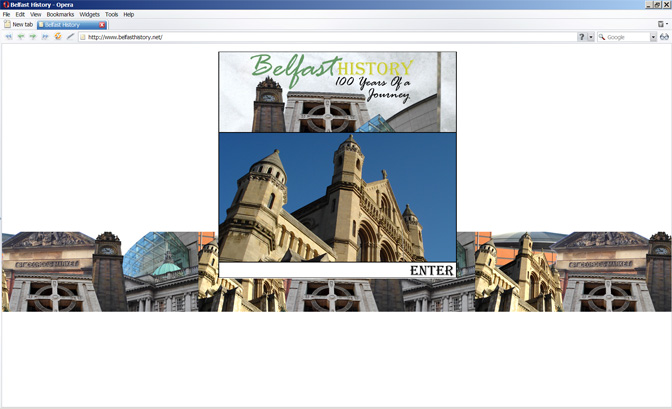Click the New tab button
This screenshot has width=672, height=409.
click(x=18, y=25)
